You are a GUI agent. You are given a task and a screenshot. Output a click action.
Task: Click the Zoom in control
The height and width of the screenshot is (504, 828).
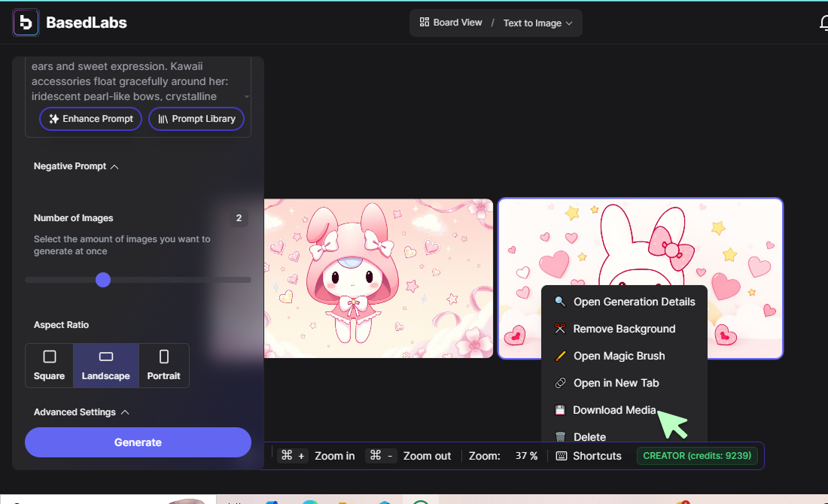point(318,455)
